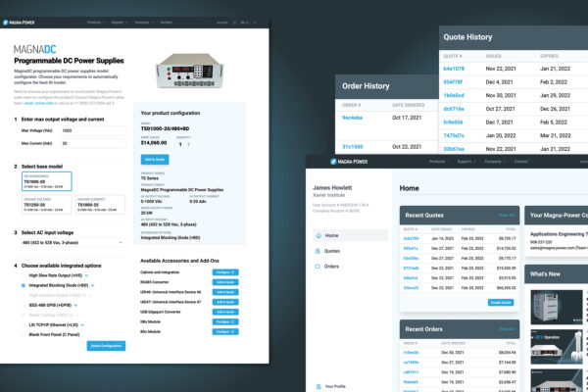This screenshot has height=392, width=588.
Task: Click the Magna-Power logo in the account portal header
Action: click(349, 162)
